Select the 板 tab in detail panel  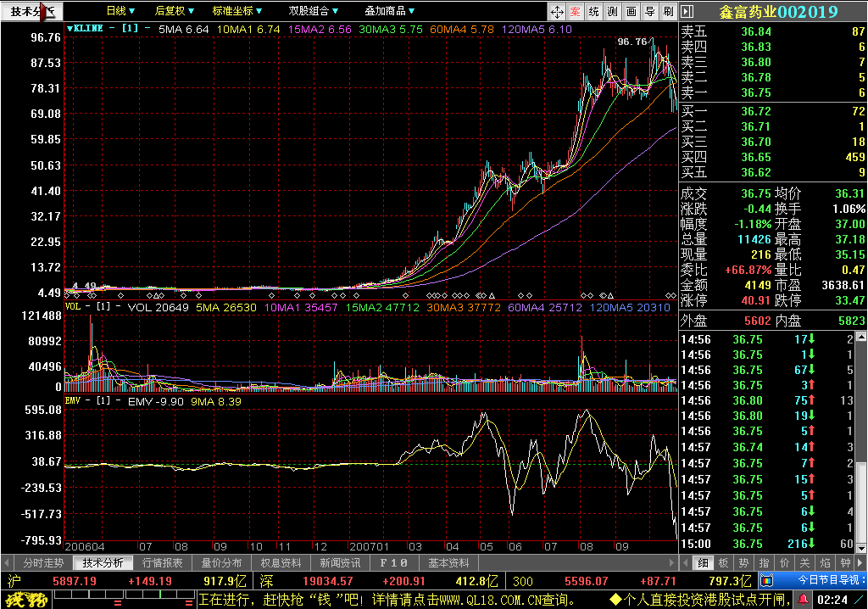pyautogui.click(x=723, y=563)
